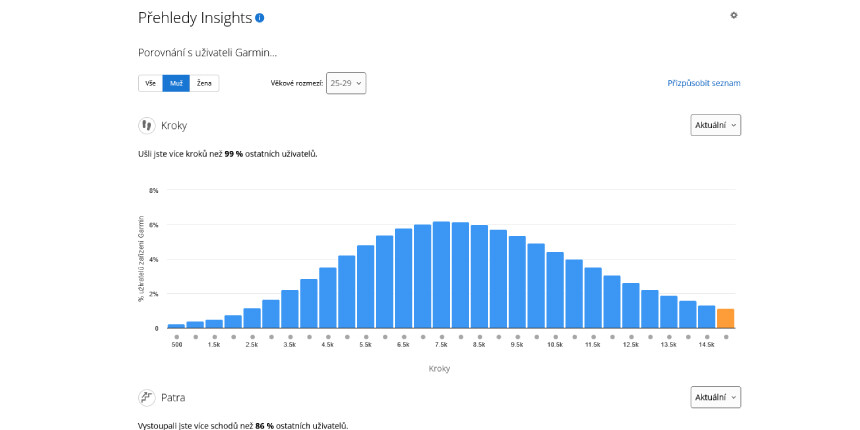Screen dimensions: 860x430
Task: Click the Porovnání s uživateli Garmin text
Action: (x=207, y=53)
